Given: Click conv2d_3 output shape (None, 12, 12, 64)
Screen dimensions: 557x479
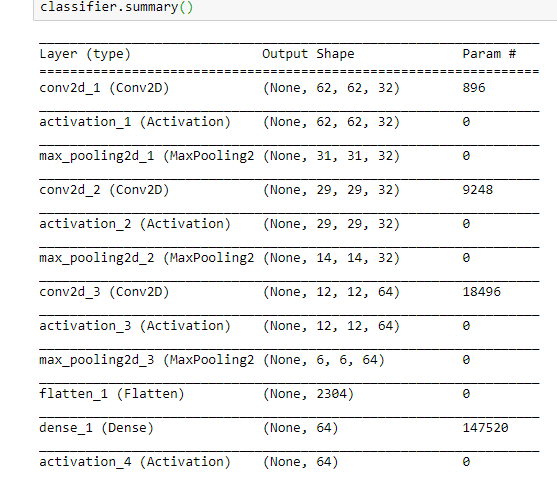Looking at the screenshot, I should (331, 292).
